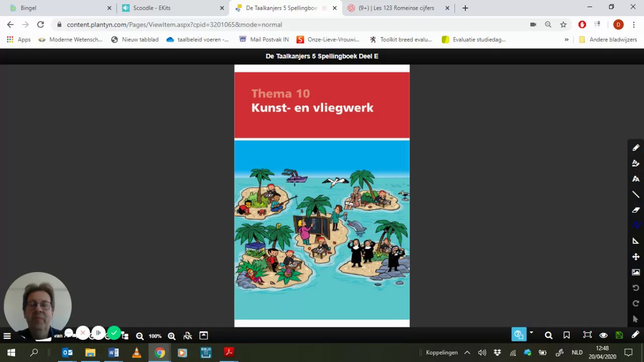Open the Apps bookmarks shortcut
This screenshot has height=362, width=644.
pos(19,39)
